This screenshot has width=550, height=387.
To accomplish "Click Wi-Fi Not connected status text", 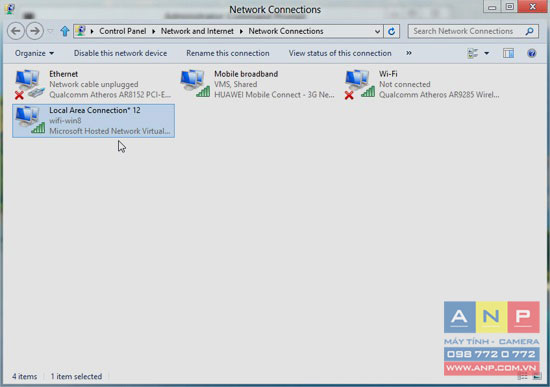I will pos(404,85).
